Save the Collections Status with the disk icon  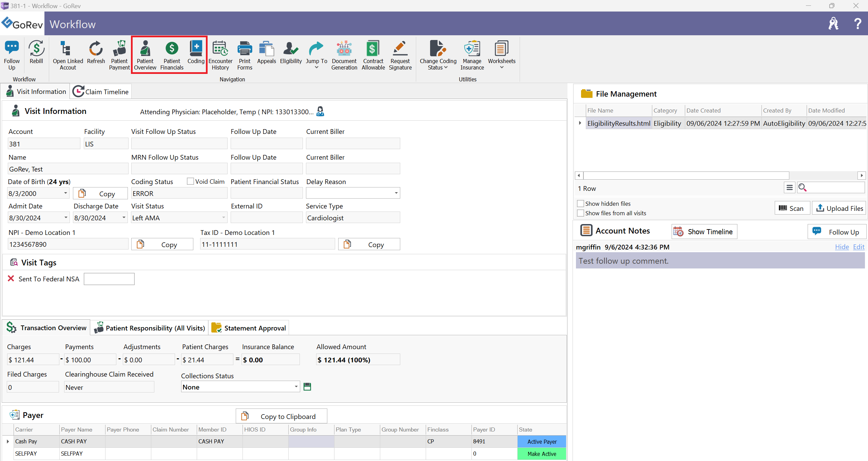click(x=307, y=387)
